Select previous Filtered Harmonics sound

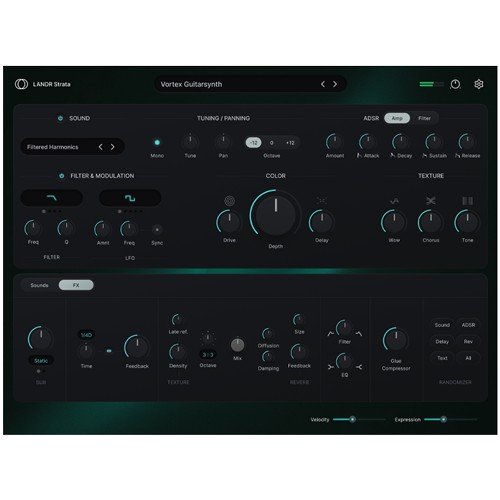(x=100, y=147)
